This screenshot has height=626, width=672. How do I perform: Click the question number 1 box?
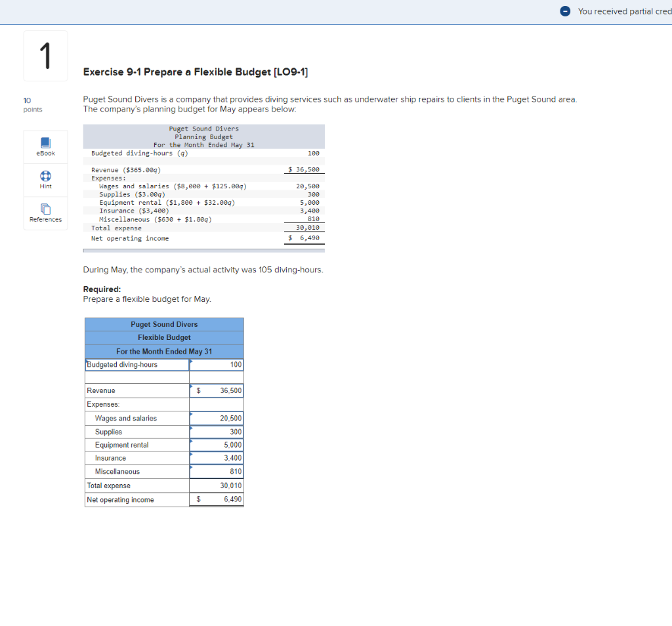(45, 56)
